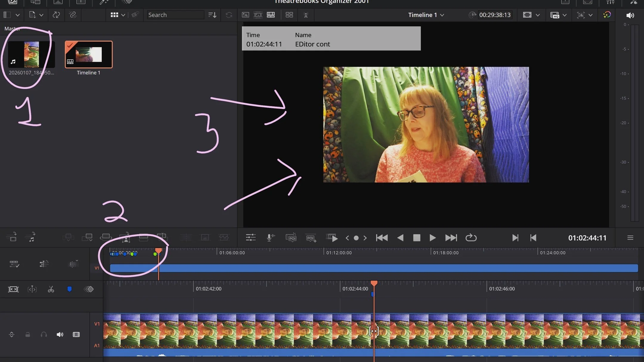Viewport: 644px width, 362px height.
Task: Toggle the track lock icon
Action: (x=27, y=335)
